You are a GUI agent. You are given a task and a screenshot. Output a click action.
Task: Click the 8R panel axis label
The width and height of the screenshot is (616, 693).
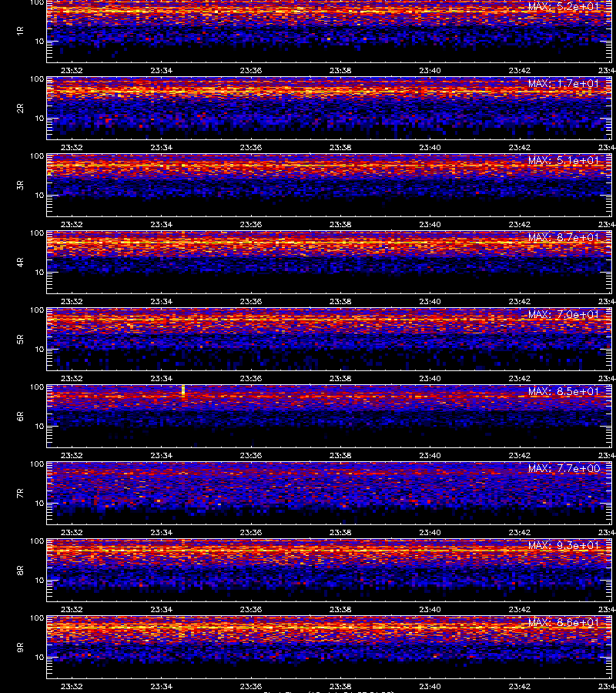(20, 570)
